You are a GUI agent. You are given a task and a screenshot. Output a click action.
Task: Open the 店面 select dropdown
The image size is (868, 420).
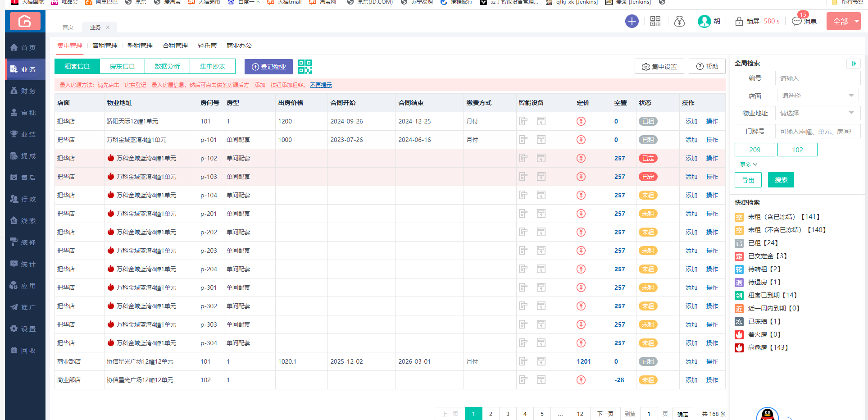pos(818,96)
